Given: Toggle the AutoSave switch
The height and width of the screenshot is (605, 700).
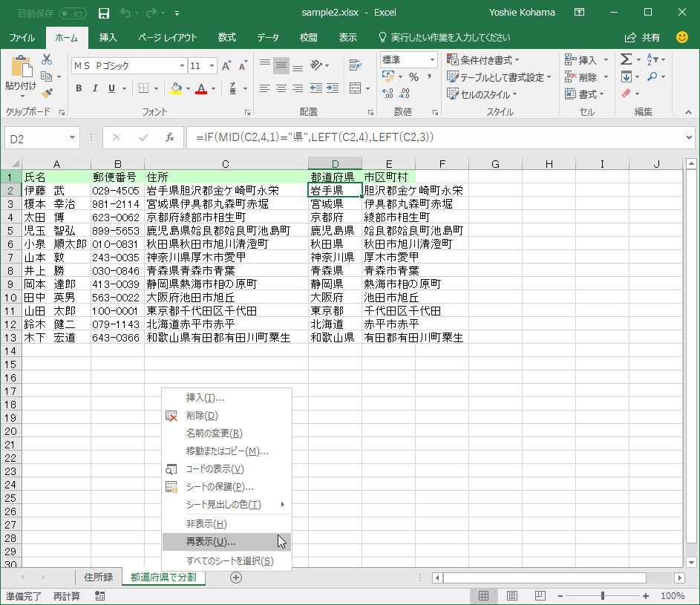Looking at the screenshot, I should (x=72, y=13).
